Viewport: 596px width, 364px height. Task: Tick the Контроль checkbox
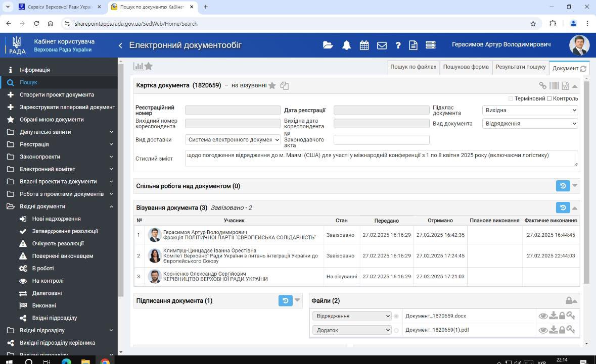549,98
